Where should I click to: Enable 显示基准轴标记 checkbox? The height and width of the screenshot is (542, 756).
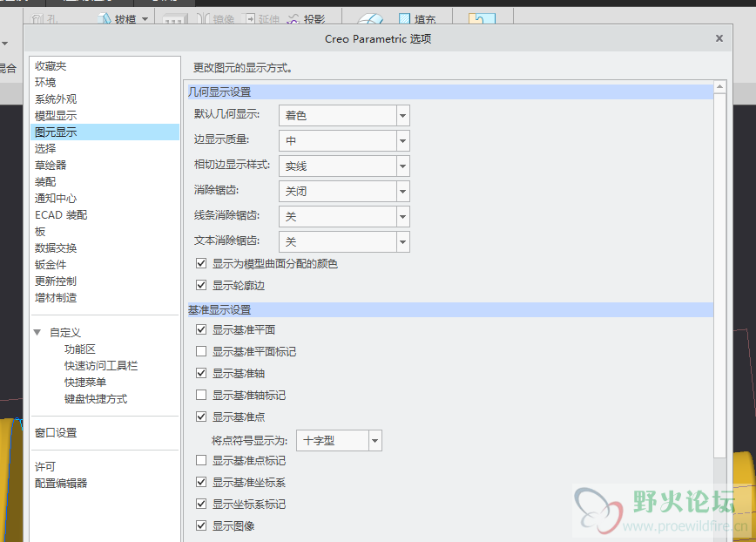click(201, 395)
